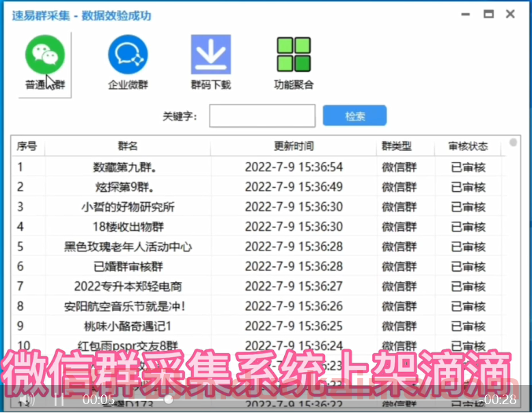The width and height of the screenshot is (532, 413).
Task: Sort by the 群名 column header
Action: tap(128, 146)
